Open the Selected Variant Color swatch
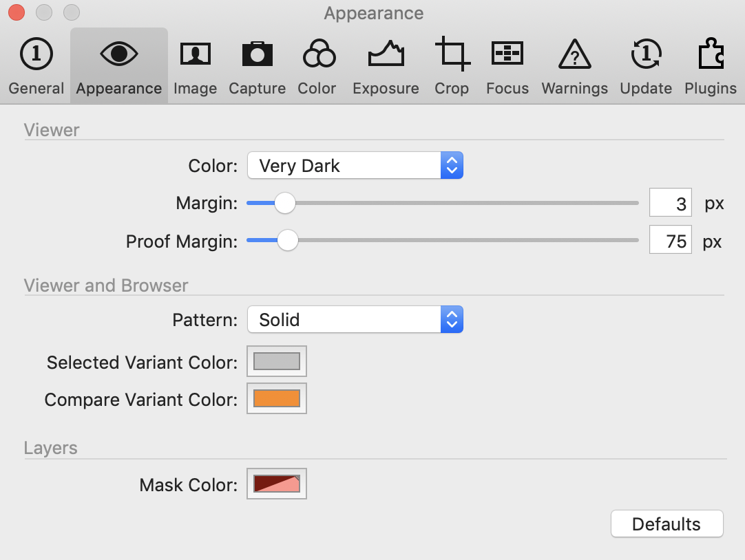 (277, 361)
